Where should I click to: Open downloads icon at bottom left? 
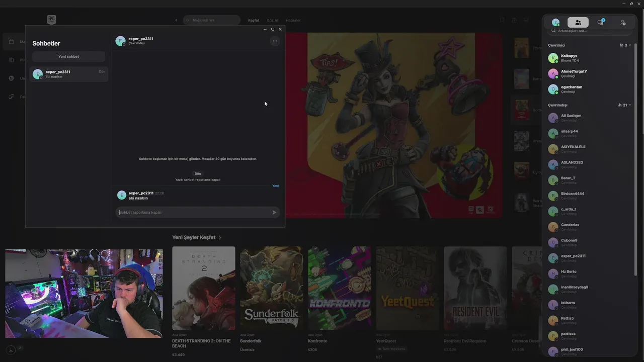(11, 350)
